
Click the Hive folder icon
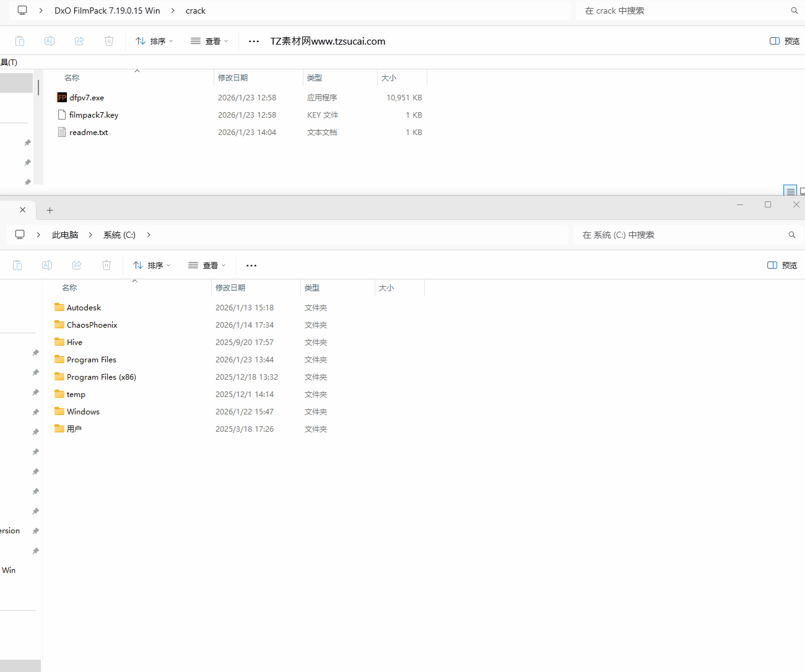[59, 342]
